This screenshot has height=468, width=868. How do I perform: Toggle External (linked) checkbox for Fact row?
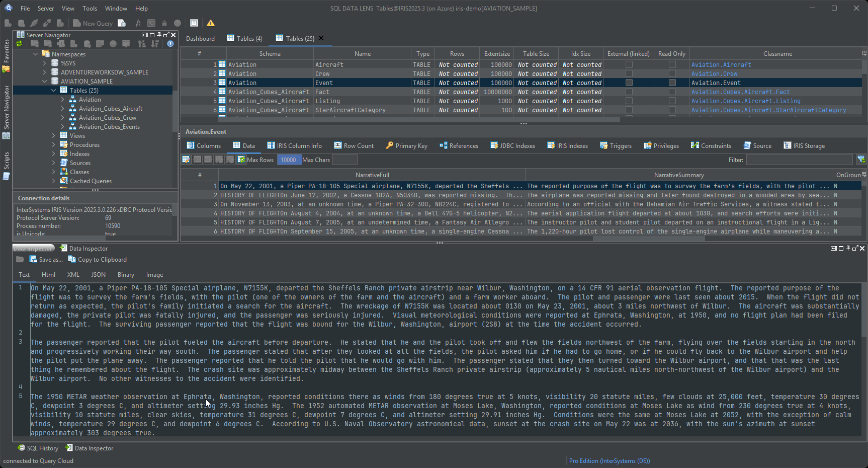[x=629, y=92]
